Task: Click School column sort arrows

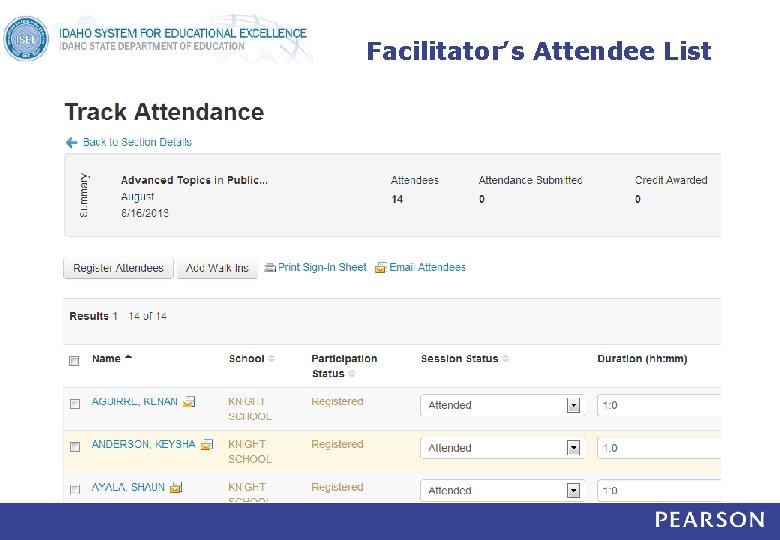Action: 272,359
